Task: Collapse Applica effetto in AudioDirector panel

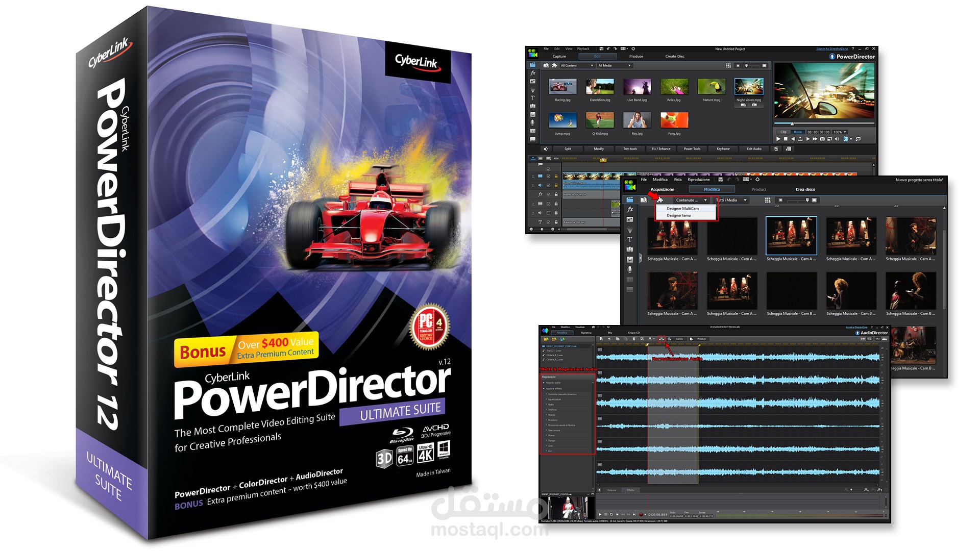Action: tap(544, 388)
